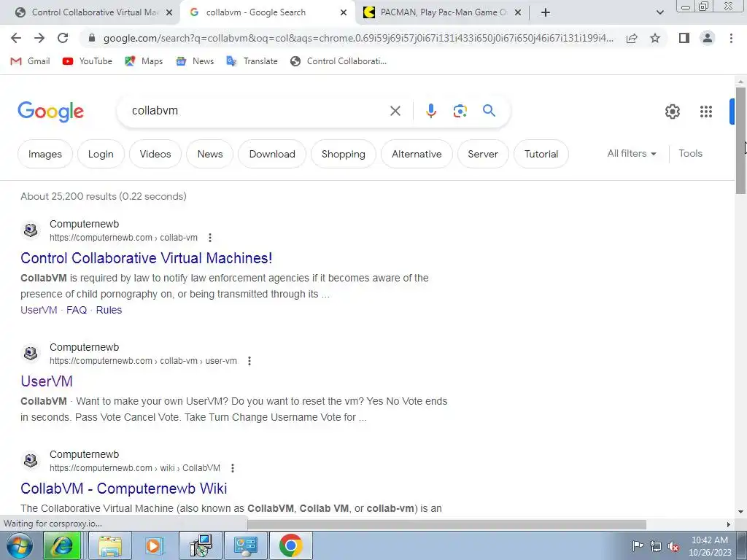The image size is (747, 560).
Task: Open the search Tools options
Action: click(690, 153)
